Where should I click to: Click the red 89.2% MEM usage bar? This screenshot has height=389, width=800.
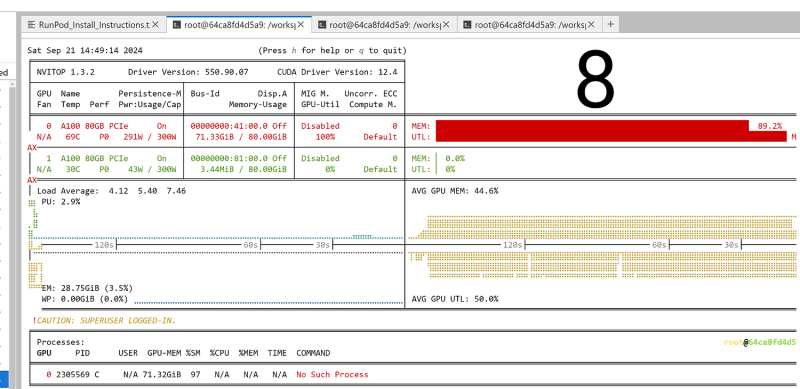coord(592,126)
